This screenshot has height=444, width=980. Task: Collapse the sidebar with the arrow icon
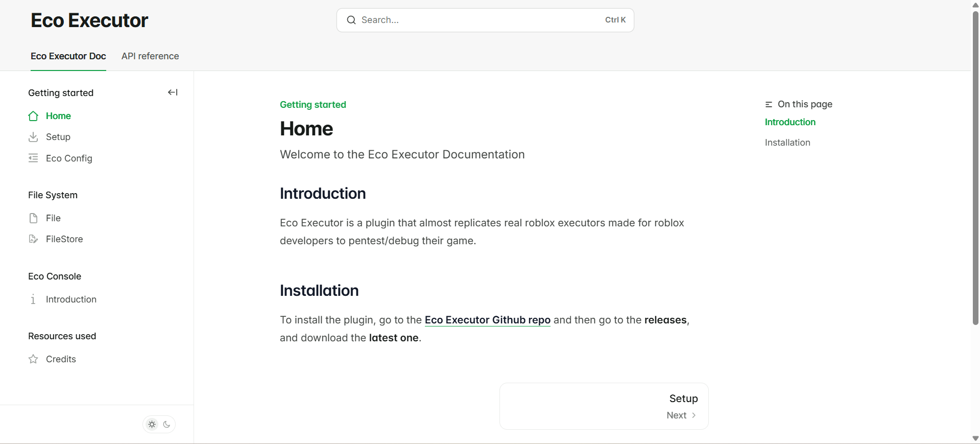173,92
